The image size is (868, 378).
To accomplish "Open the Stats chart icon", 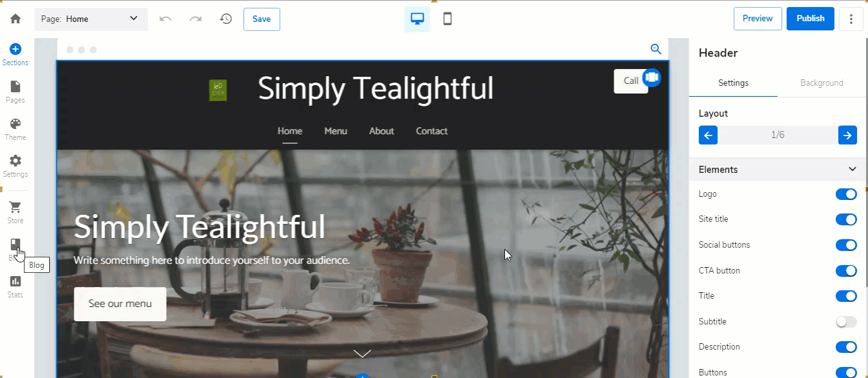I will click(15, 286).
